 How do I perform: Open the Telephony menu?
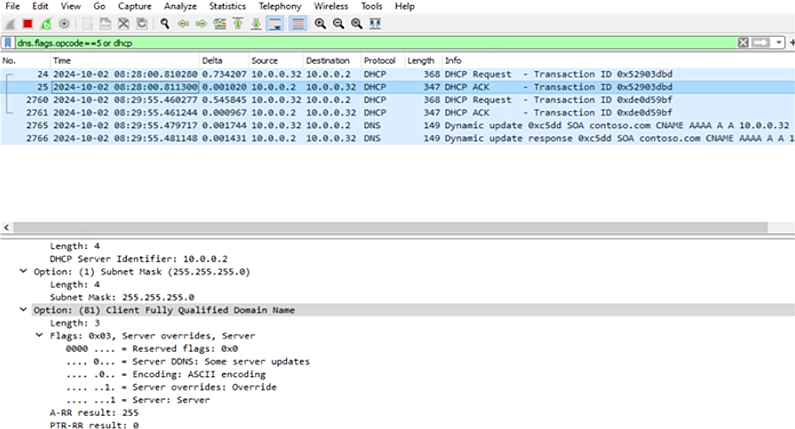click(280, 6)
